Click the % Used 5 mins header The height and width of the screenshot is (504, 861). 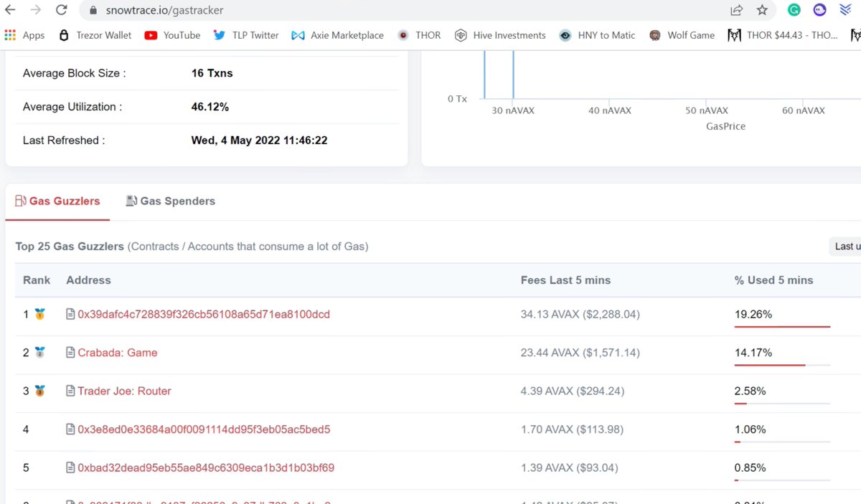click(773, 280)
